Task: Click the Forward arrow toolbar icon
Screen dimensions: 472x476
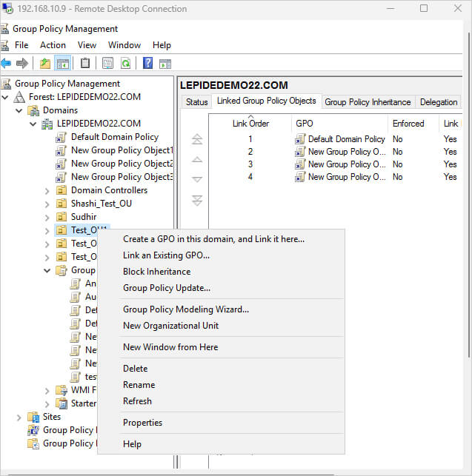Action: point(22,64)
